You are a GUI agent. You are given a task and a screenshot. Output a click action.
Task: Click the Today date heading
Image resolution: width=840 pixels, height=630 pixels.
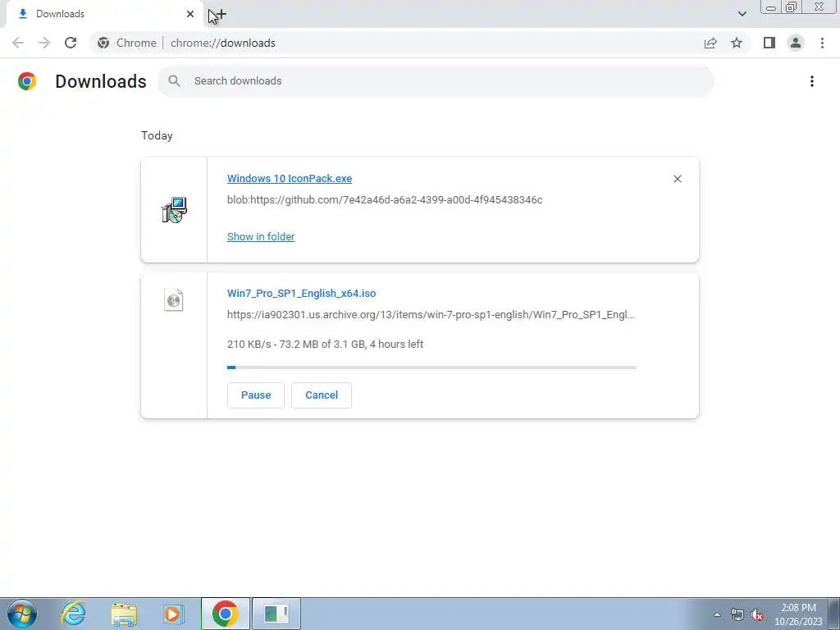[157, 135]
